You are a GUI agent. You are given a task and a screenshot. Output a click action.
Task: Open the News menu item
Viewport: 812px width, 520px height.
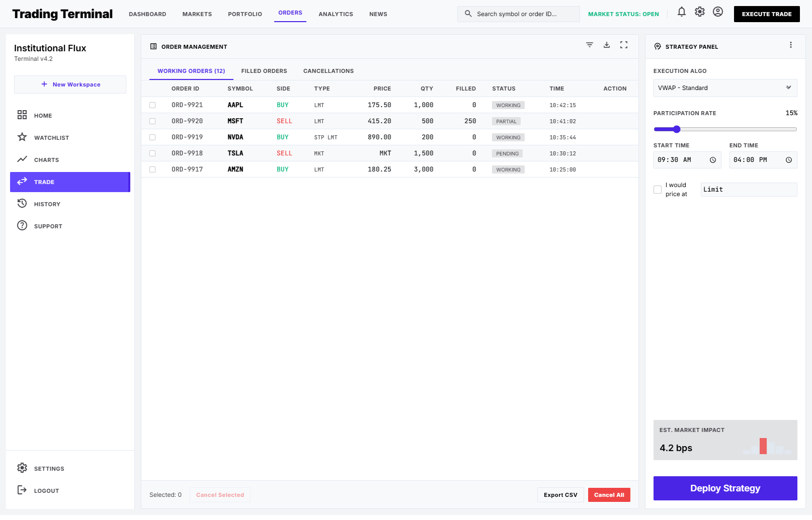coord(378,14)
